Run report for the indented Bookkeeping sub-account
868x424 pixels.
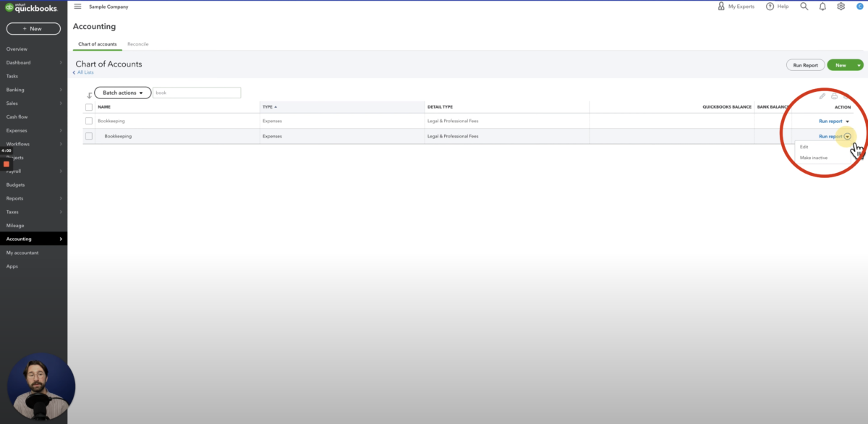(830, 136)
